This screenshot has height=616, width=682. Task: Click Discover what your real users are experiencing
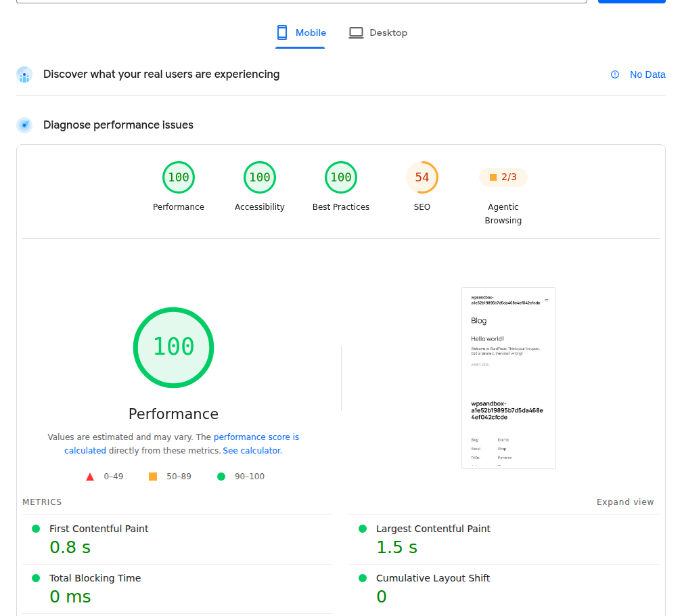161,74
